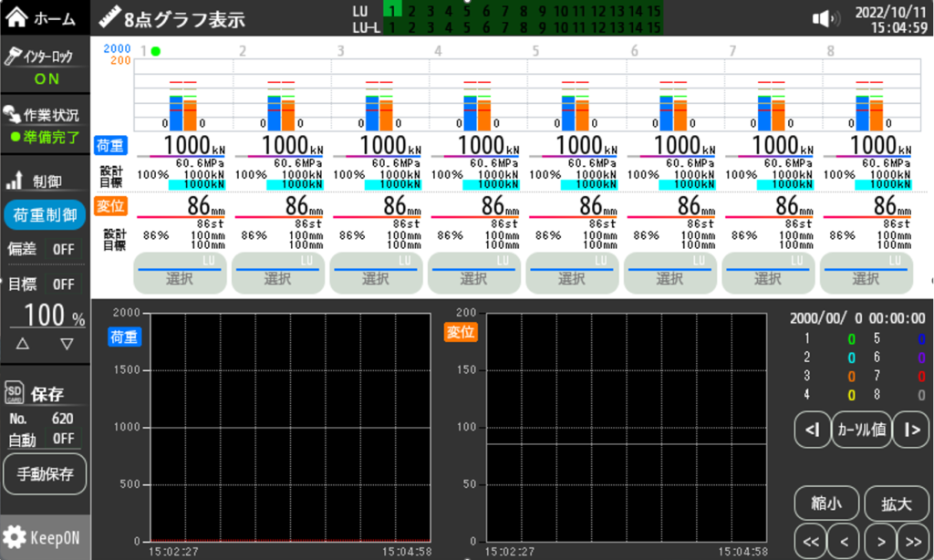Click the blue 荷重 label in readings row
Viewport: 934px width, 560px height.
110,146
